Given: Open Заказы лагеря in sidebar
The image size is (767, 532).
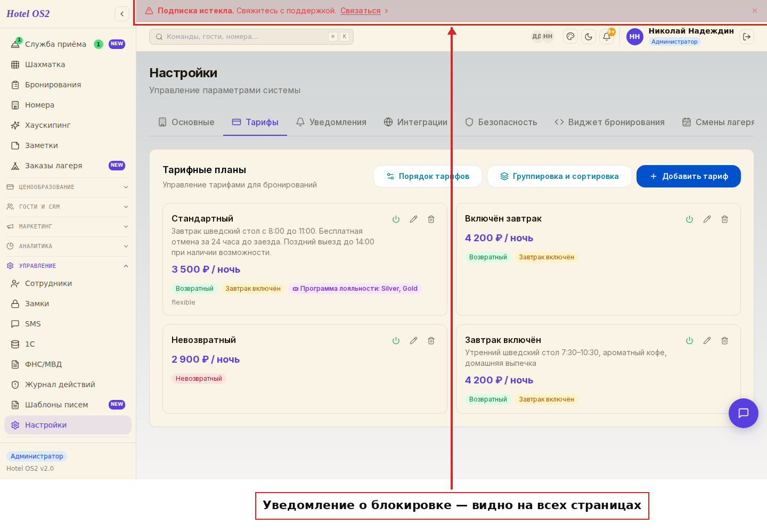Looking at the screenshot, I should (x=68, y=166).
